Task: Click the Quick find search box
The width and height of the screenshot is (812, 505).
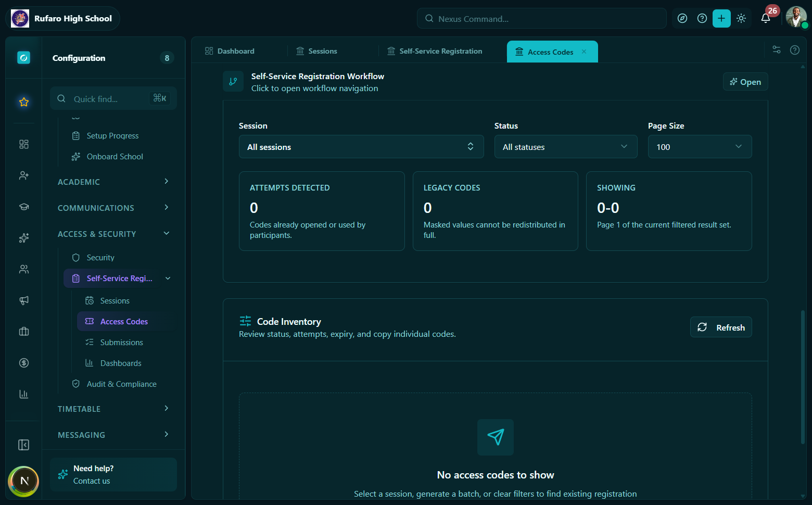Action: [x=113, y=98]
